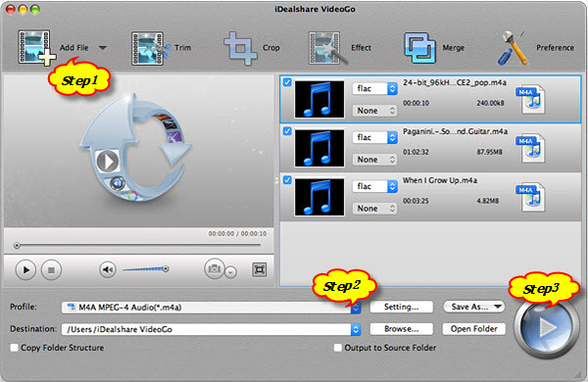Screen dimensions: 588x382
Task: Open the Add File dropdown arrow
Action: [x=103, y=48]
